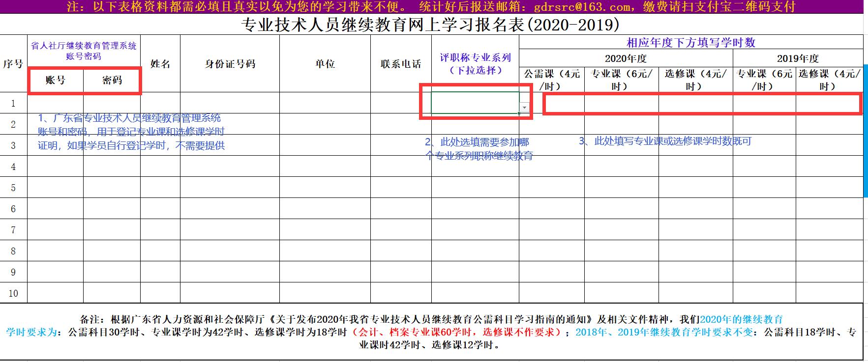Select the 密码 header cell
Image resolution: width=868 pixels, height=362 pixels.
(112, 80)
